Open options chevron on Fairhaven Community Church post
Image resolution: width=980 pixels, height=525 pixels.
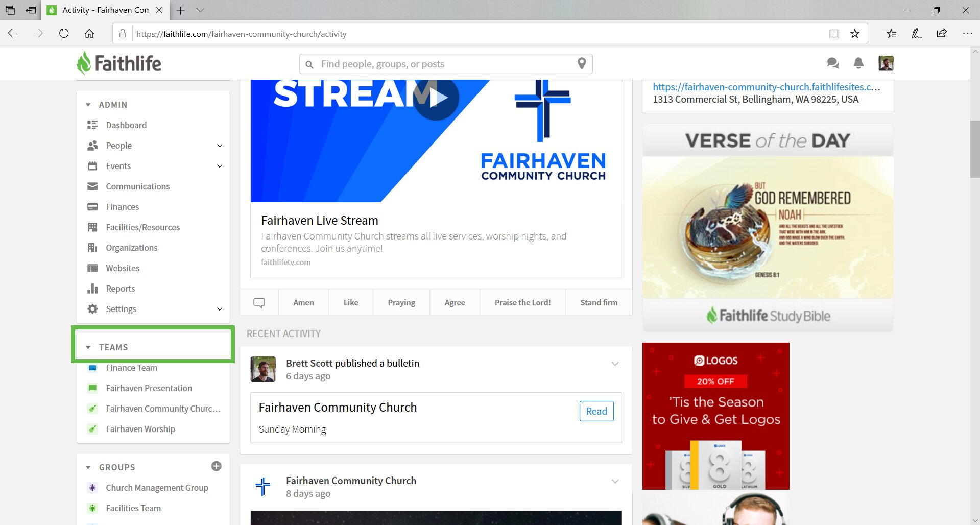(x=615, y=482)
